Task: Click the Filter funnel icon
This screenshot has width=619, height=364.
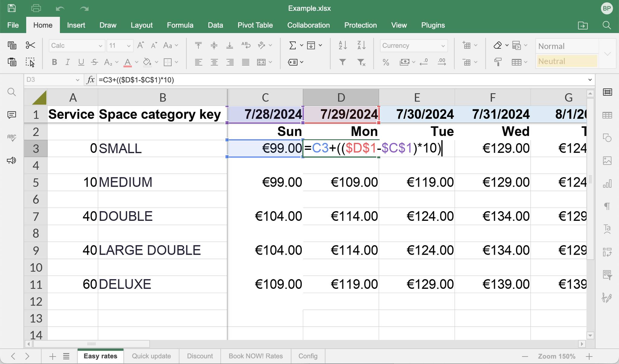Action: click(342, 62)
